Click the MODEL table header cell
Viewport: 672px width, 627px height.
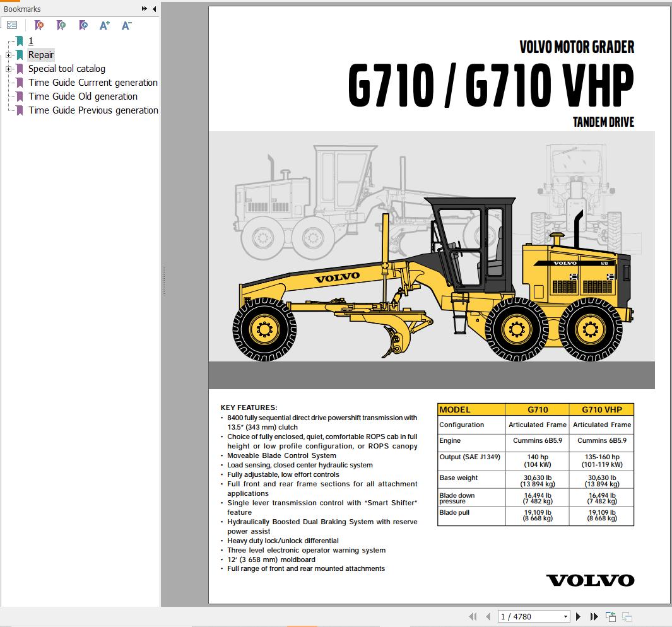click(x=471, y=409)
